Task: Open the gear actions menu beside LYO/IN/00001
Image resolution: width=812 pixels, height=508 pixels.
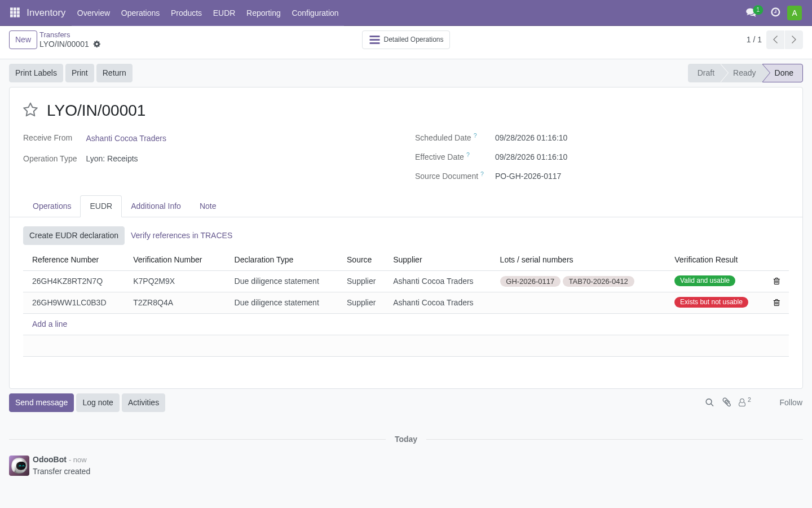Action: [97, 44]
